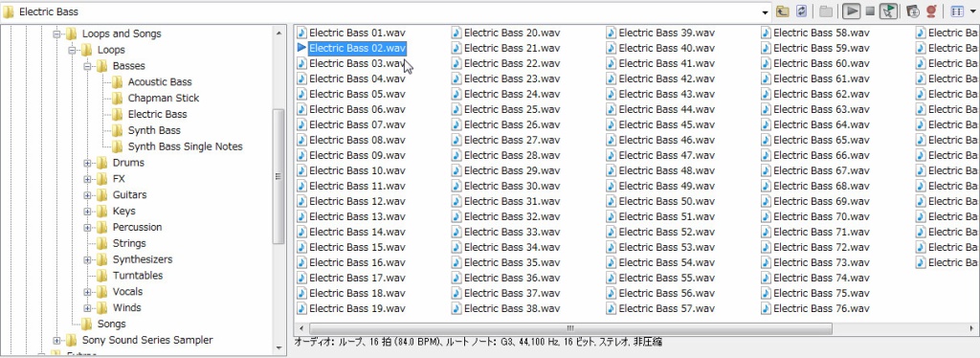Stop the audio preview
Image resolution: width=980 pixels, height=358 pixels.
point(869,11)
